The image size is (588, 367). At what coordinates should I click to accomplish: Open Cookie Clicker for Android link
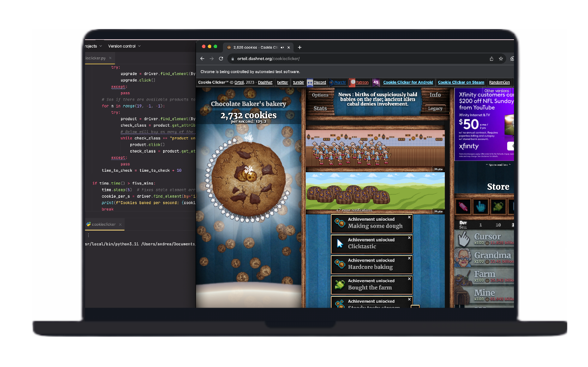coord(408,82)
